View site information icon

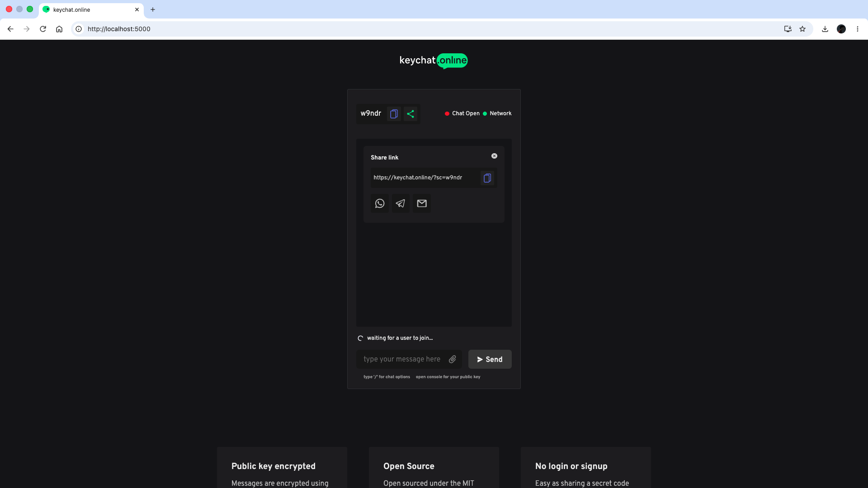click(79, 29)
